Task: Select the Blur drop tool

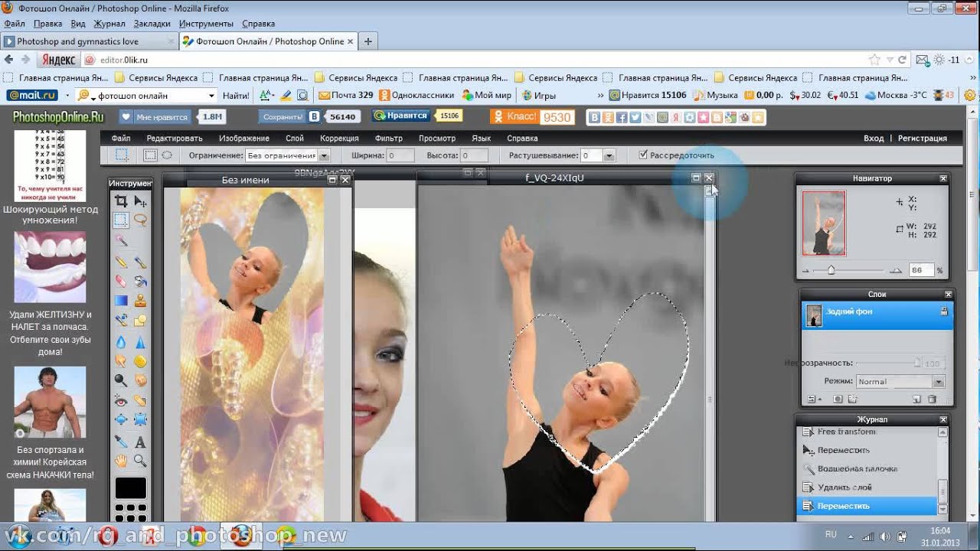Action: click(121, 341)
